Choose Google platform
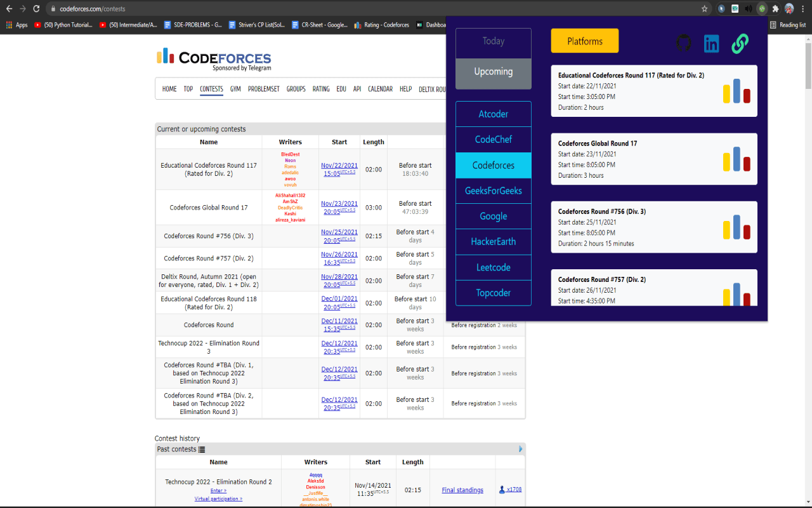This screenshot has width=812, height=508. click(x=494, y=217)
